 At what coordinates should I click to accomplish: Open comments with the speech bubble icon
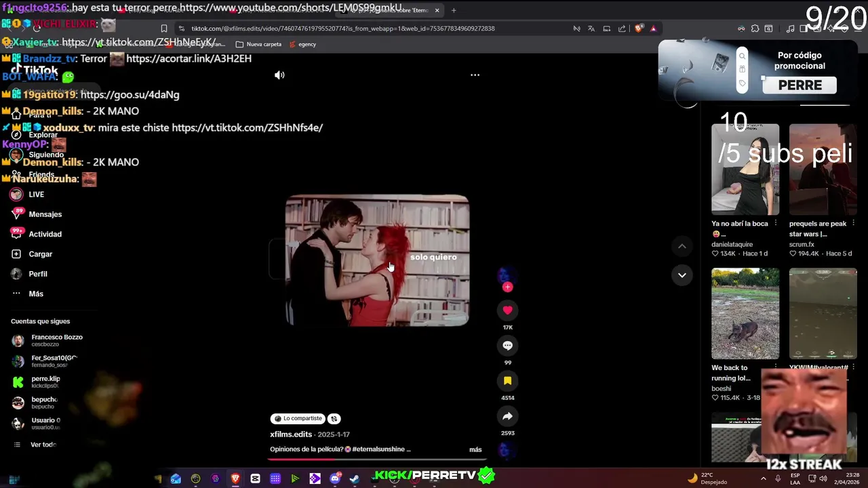click(x=507, y=346)
